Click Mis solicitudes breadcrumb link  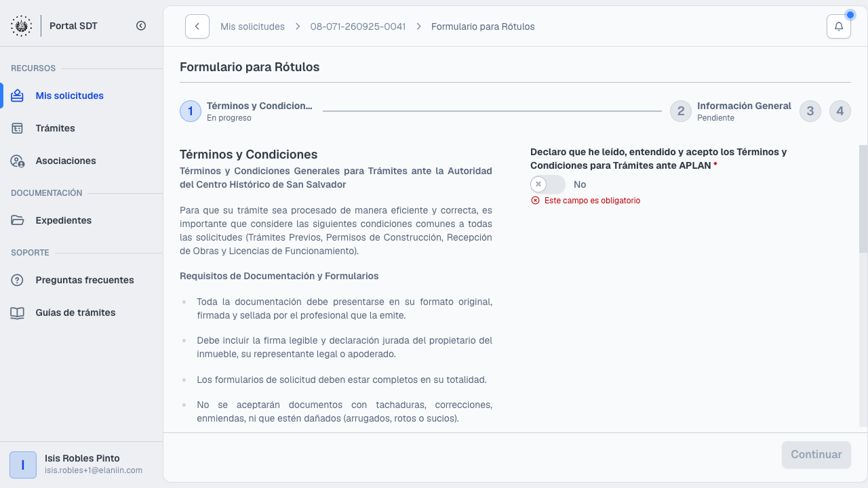252,26
